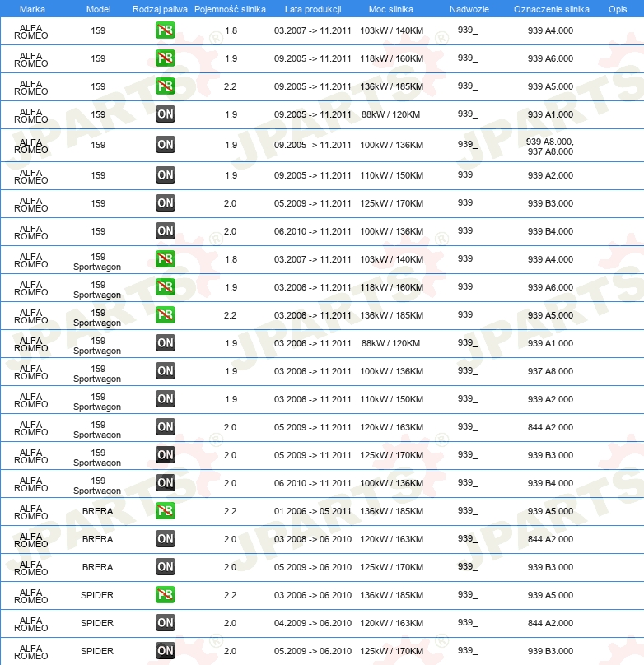
Task: Click the ON icon in the BRERA 120kW / 163KM row
Action: 166,539
